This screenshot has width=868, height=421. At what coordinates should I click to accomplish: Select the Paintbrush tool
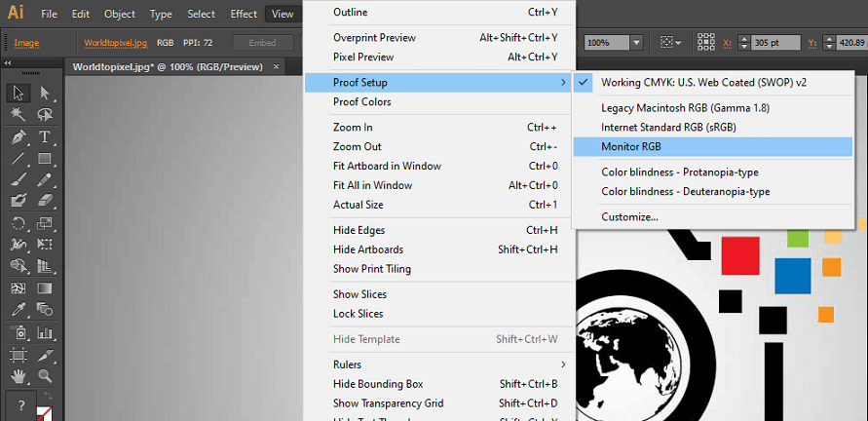(x=19, y=180)
